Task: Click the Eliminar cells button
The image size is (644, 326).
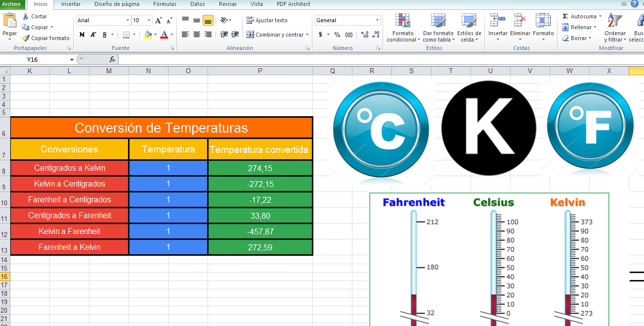Action: click(520, 25)
